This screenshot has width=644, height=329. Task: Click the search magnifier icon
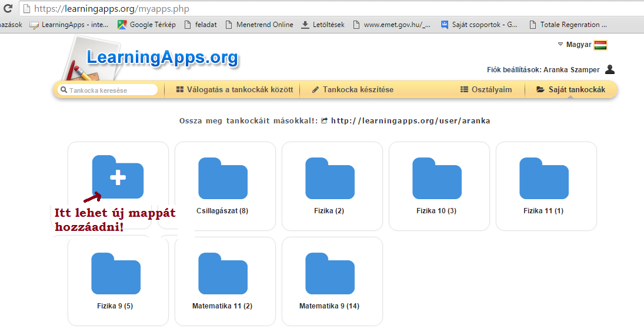point(64,90)
